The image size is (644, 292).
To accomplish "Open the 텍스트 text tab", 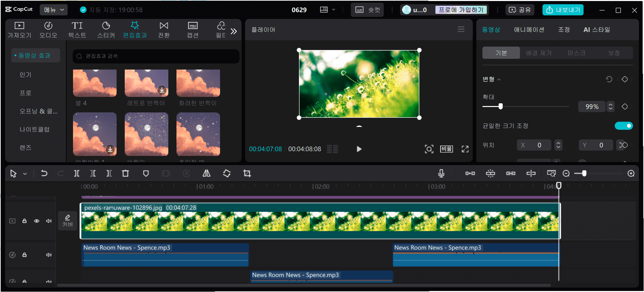I will [x=77, y=30].
